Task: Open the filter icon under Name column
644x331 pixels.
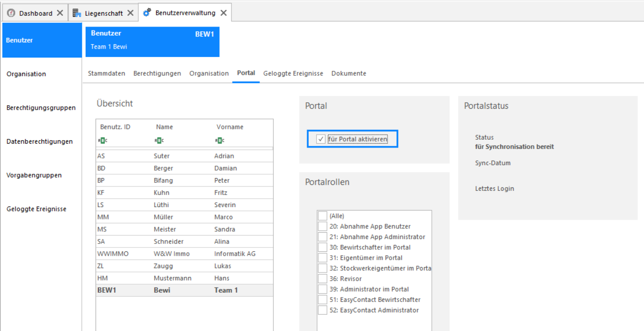Action: [159, 141]
